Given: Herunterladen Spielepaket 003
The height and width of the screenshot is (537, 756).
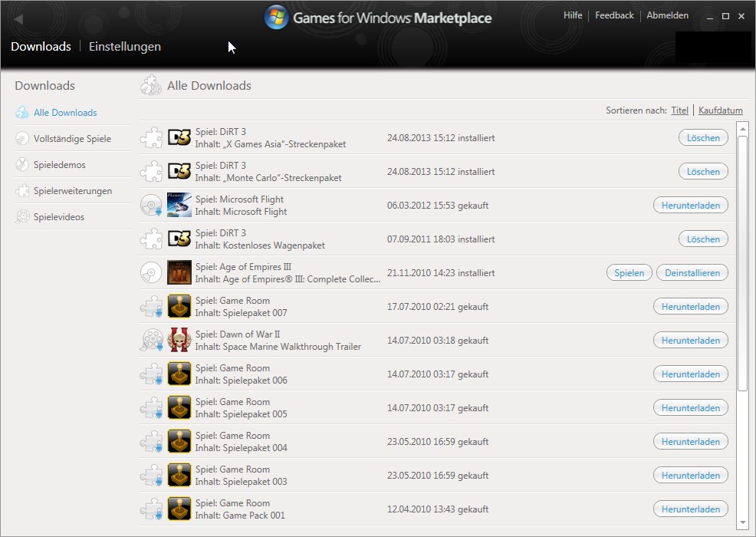Looking at the screenshot, I should click(x=690, y=475).
